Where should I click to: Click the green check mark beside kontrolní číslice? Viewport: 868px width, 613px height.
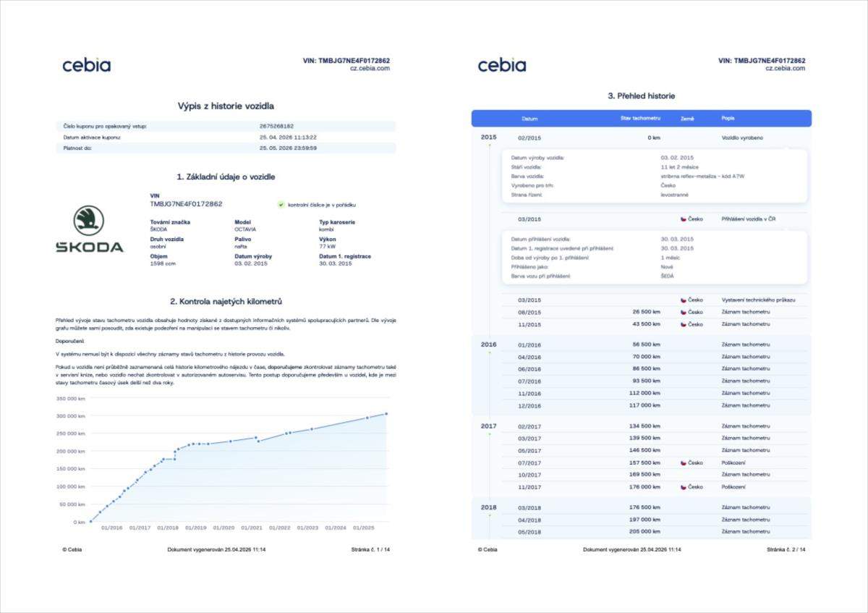[281, 205]
